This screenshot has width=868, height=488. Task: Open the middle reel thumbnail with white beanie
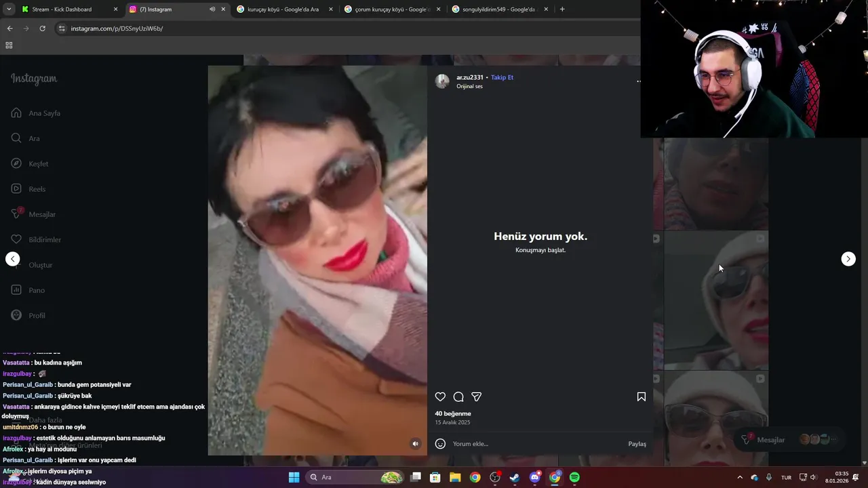pyautogui.click(x=716, y=300)
